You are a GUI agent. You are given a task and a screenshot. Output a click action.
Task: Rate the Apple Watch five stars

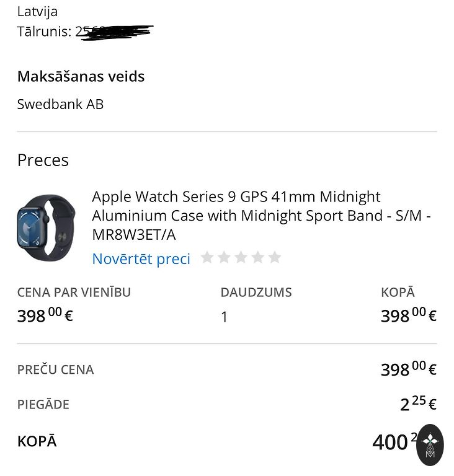[x=275, y=258]
